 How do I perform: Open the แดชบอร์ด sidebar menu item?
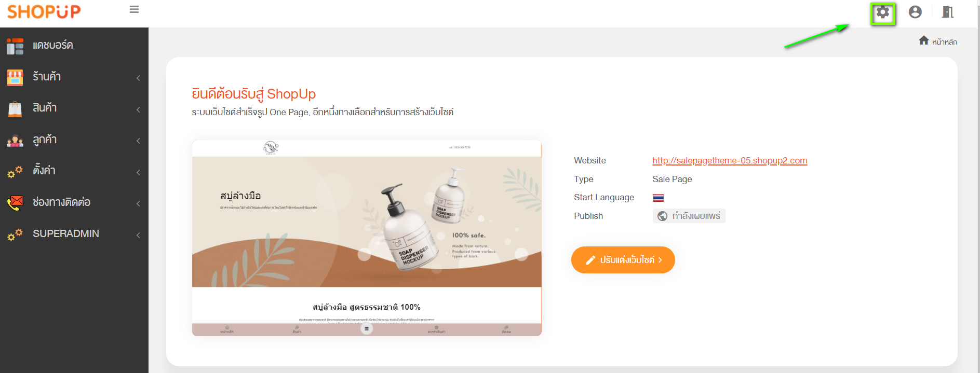click(x=74, y=46)
